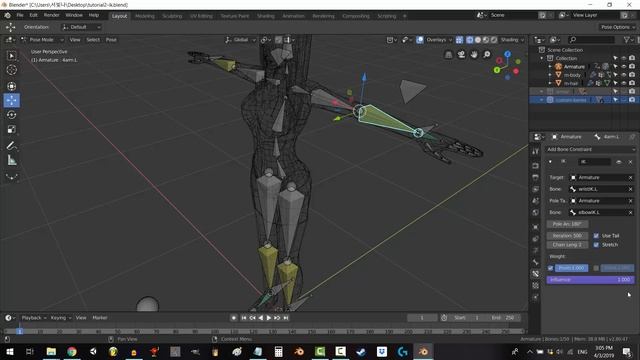Open the Playback timeline menu

coord(34,318)
